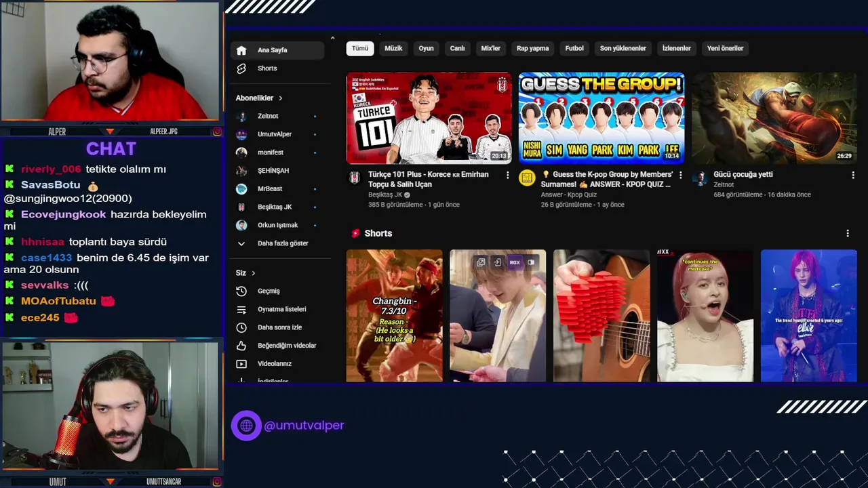Click Beşiktaş JK avatar under Türkçe 101 video

point(355,178)
